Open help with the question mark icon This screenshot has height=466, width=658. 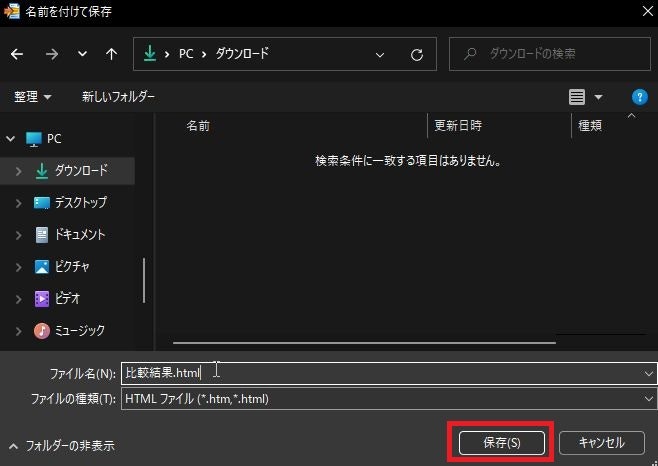(640, 97)
